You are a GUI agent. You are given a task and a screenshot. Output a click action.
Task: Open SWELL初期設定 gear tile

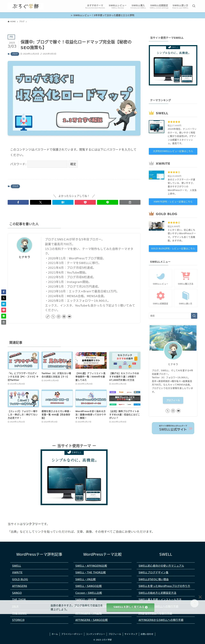coord(160,298)
